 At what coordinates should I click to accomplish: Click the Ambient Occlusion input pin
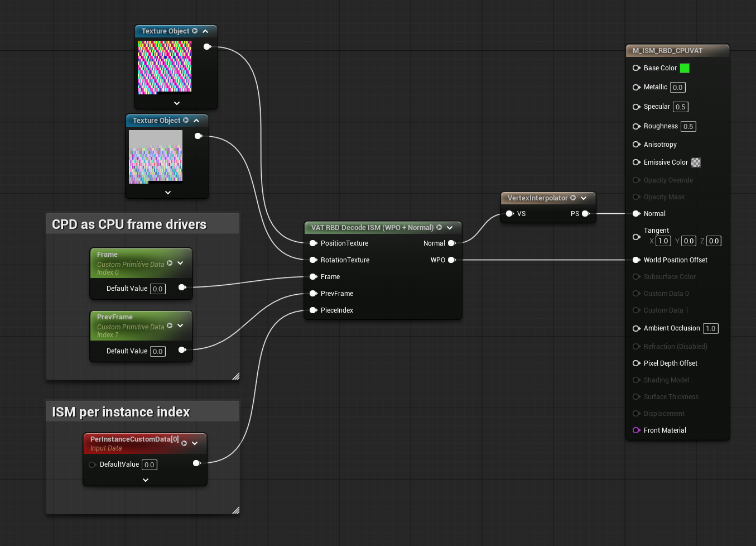(x=636, y=328)
